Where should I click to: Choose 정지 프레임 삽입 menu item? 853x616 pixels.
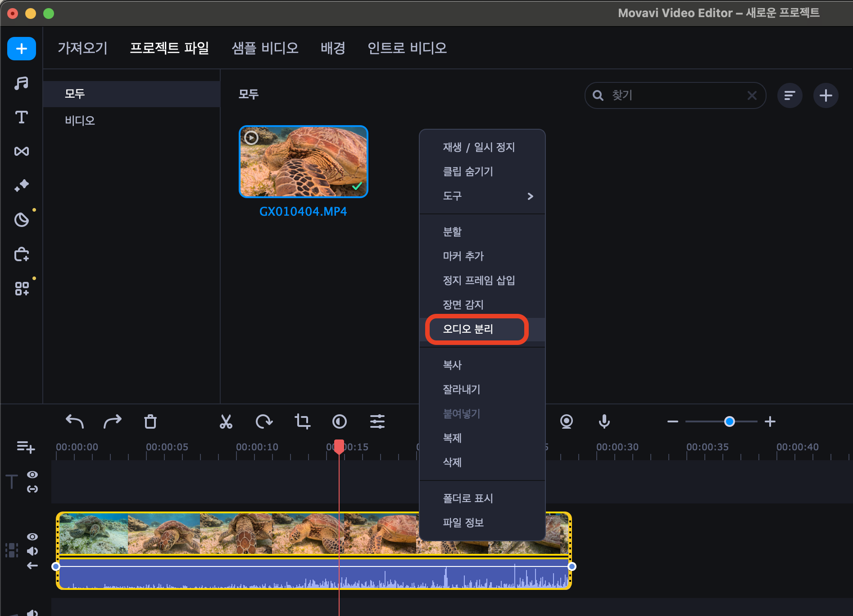click(x=482, y=281)
